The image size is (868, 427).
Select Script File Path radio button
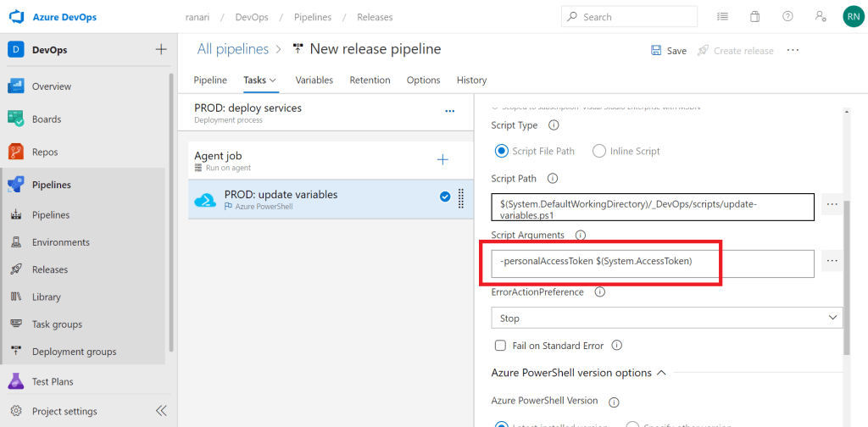coord(502,151)
